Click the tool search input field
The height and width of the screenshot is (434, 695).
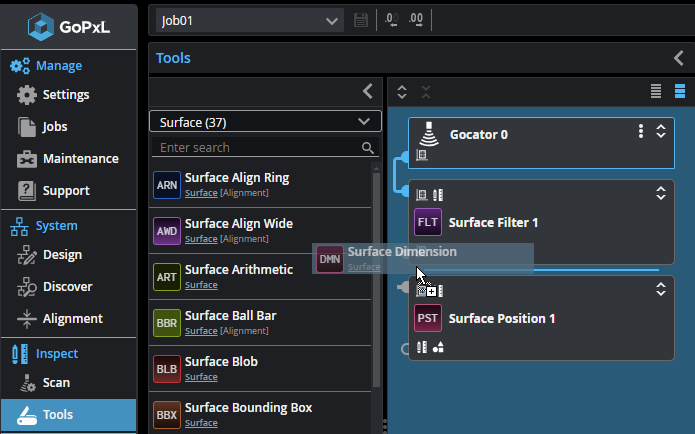click(x=258, y=147)
